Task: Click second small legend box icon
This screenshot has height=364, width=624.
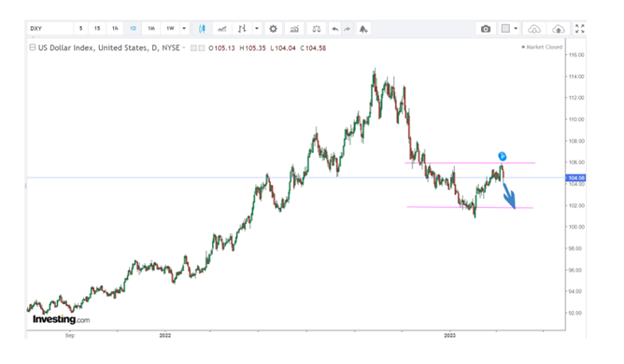Action: pyautogui.click(x=202, y=49)
